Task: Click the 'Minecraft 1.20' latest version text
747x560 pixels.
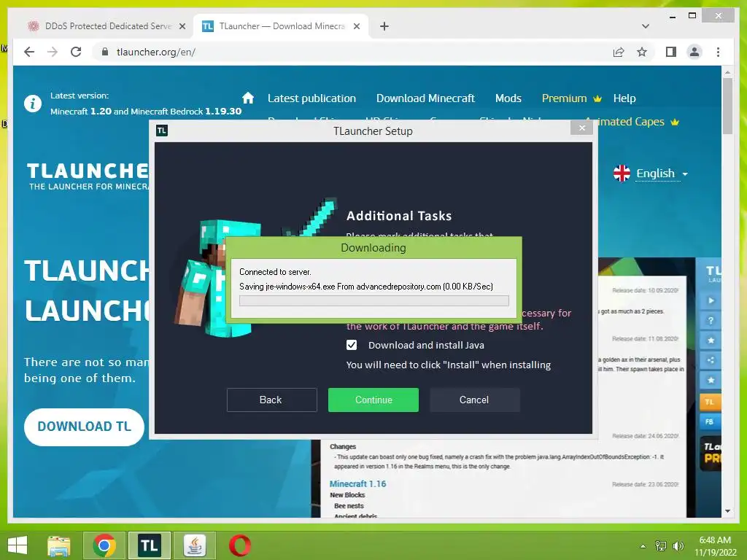Action: click(81, 112)
